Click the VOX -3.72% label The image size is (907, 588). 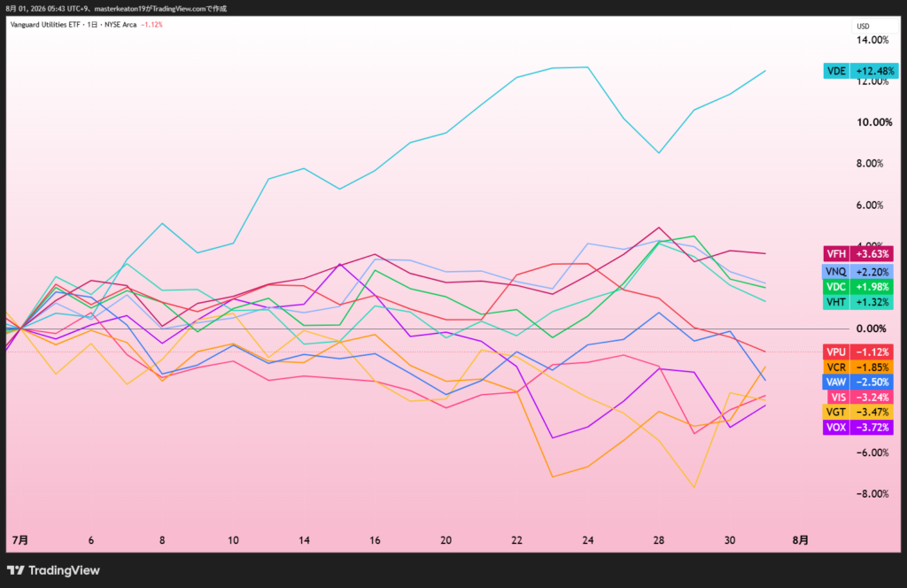pos(857,427)
